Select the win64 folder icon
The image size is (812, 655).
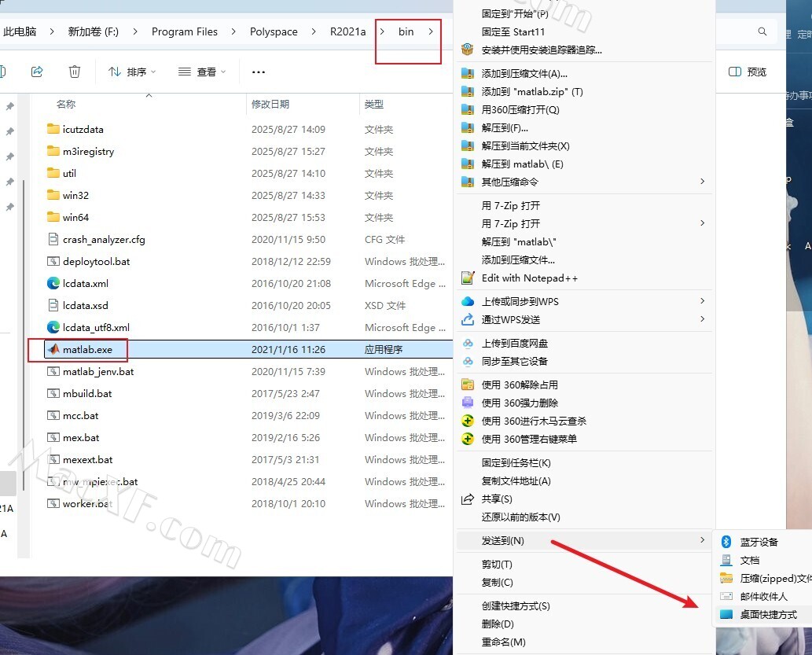[53, 217]
